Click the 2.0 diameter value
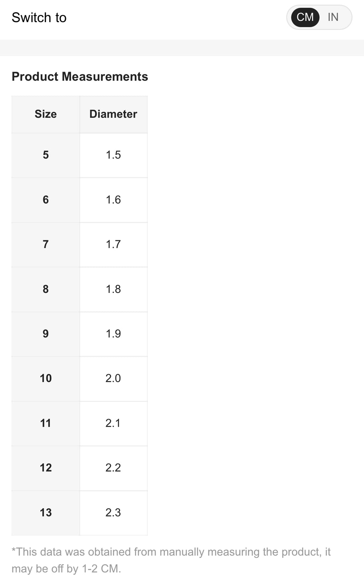Image resolution: width=364 pixels, height=588 pixels. [x=113, y=379]
